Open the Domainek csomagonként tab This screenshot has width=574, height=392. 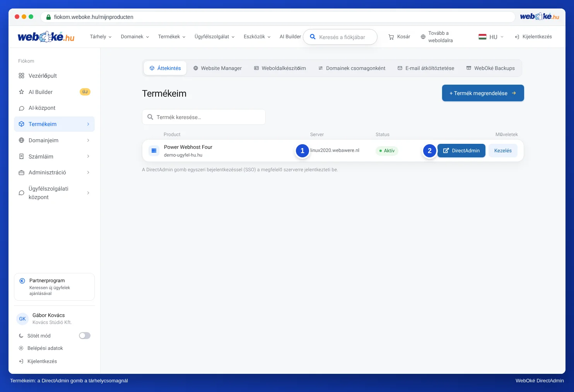[x=352, y=68]
